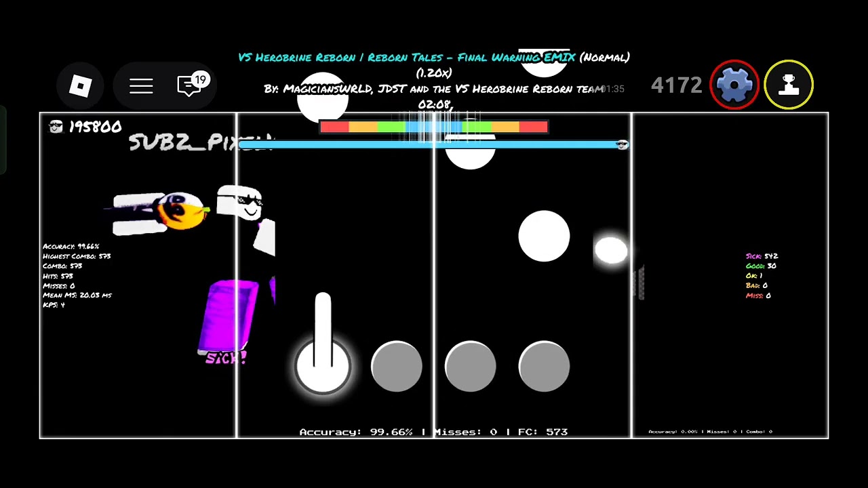Viewport: 868px width, 488px height.
Task: Click the KPS: 4 stat
Action: click(54, 305)
